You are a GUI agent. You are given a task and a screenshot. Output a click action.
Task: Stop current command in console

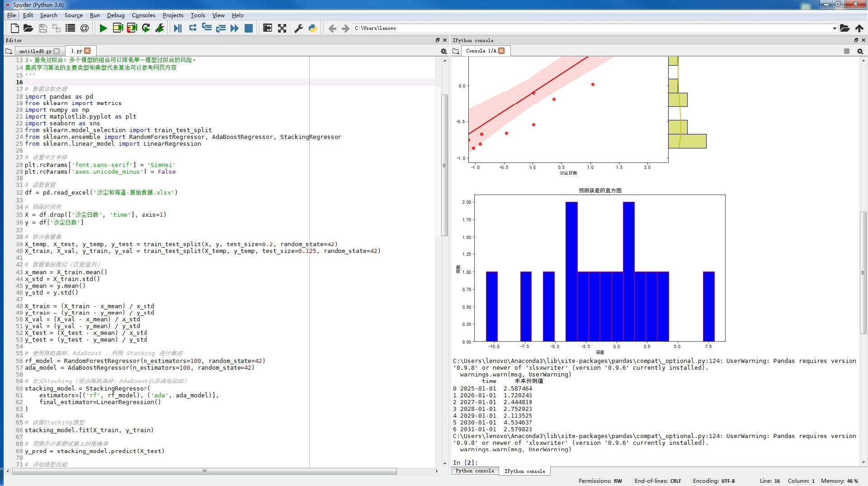847,51
